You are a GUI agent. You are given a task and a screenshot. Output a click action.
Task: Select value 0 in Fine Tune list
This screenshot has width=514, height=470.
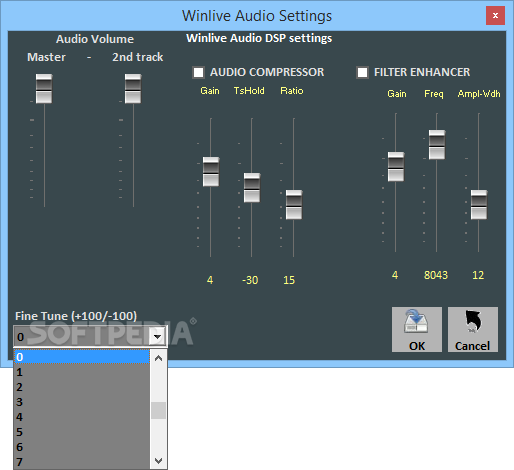coord(81,357)
